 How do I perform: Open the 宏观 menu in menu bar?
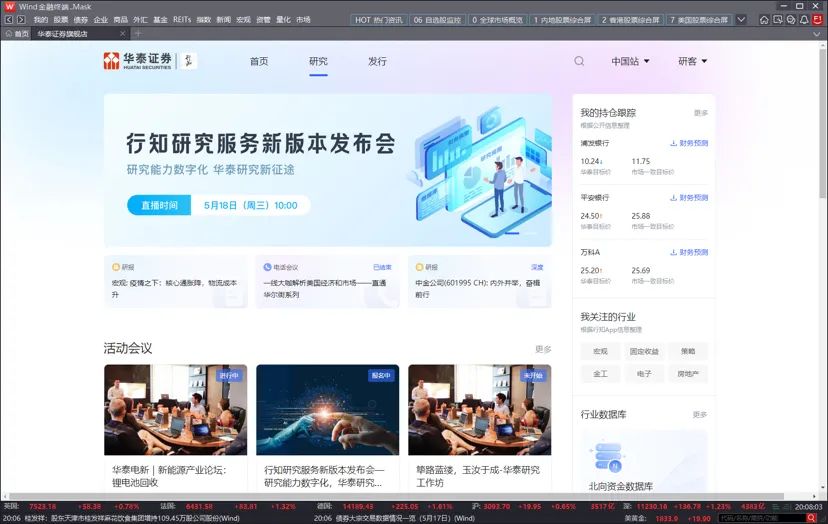[x=243, y=20]
